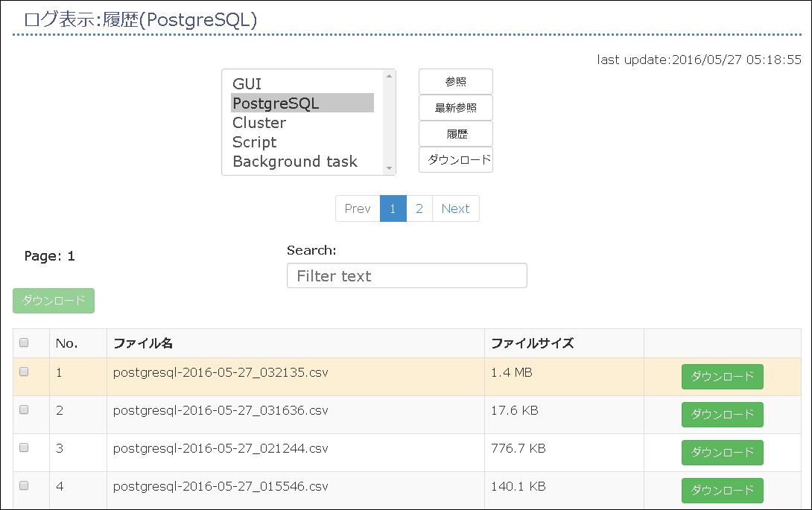Download postgresql-2016-05-27_031636.csv via its row button
The height and width of the screenshot is (510, 812).
[723, 415]
